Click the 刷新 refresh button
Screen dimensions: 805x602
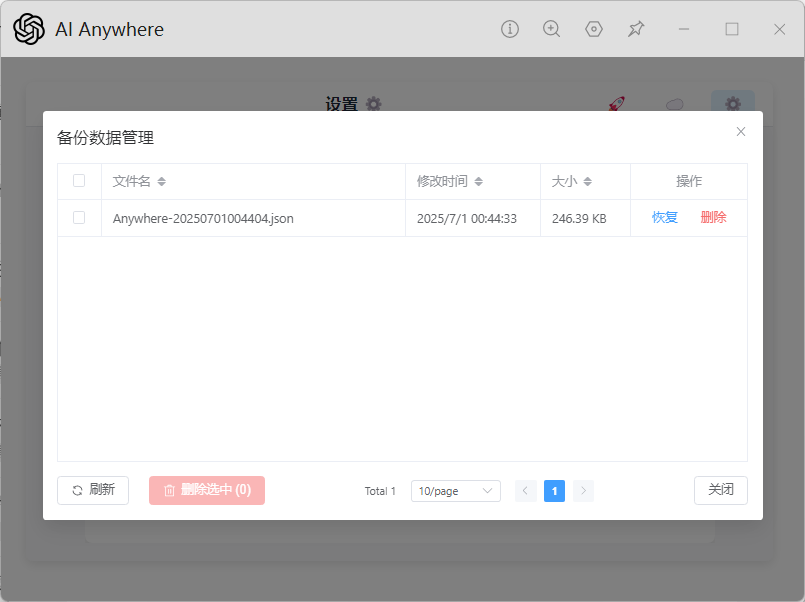point(93,491)
